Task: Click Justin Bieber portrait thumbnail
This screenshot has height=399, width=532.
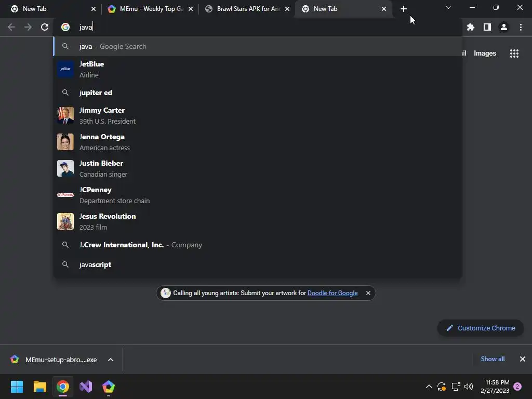Action: pyautogui.click(x=65, y=169)
